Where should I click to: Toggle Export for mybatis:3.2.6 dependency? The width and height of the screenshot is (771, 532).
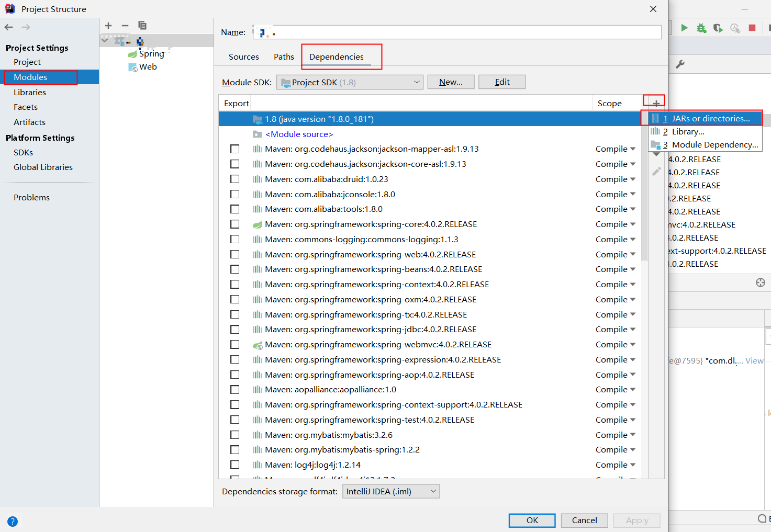234,435
